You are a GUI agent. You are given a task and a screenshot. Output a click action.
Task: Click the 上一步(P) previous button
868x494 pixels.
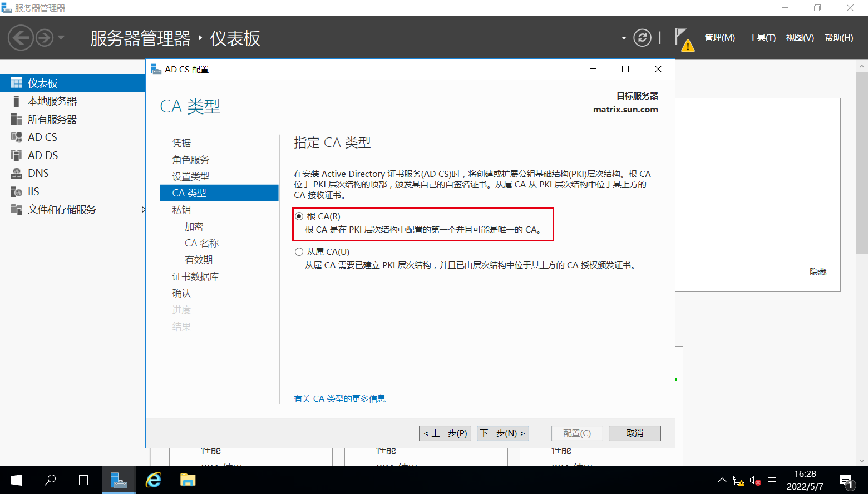point(445,433)
